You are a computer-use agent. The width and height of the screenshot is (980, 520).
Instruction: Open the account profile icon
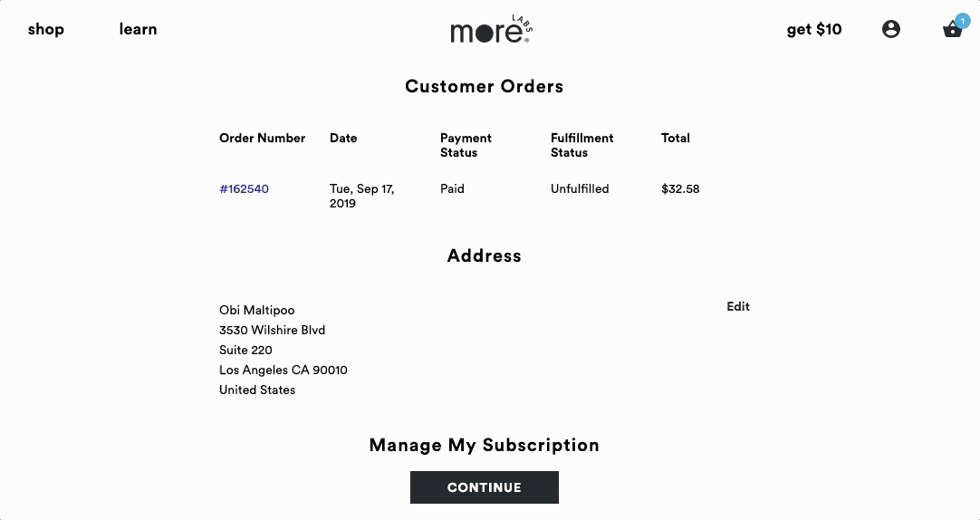pos(891,29)
